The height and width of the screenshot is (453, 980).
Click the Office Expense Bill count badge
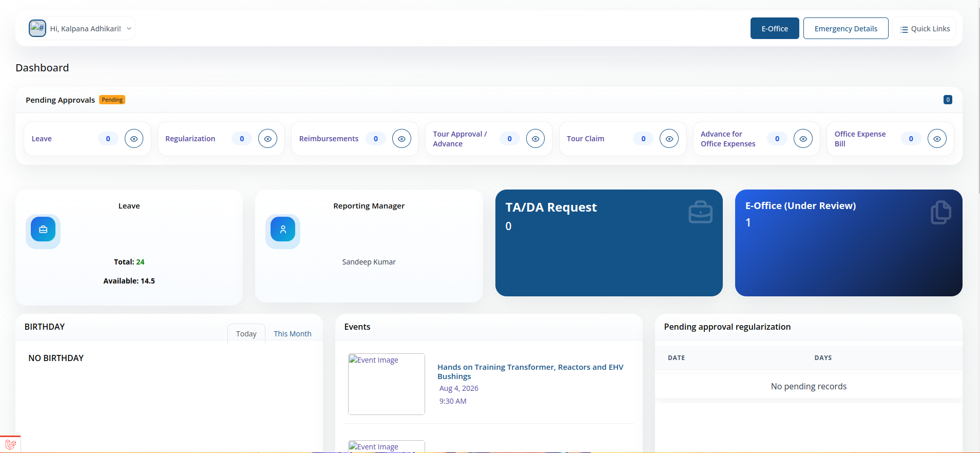[911, 139]
